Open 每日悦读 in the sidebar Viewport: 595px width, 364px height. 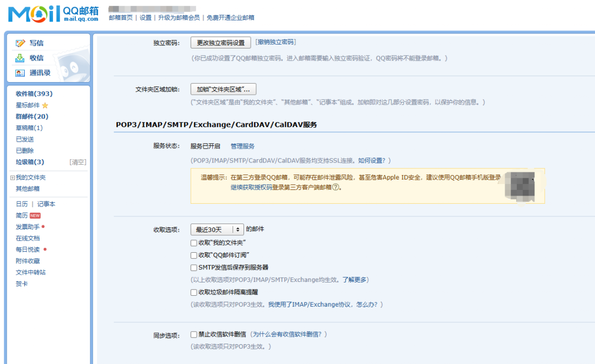point(28,249)
